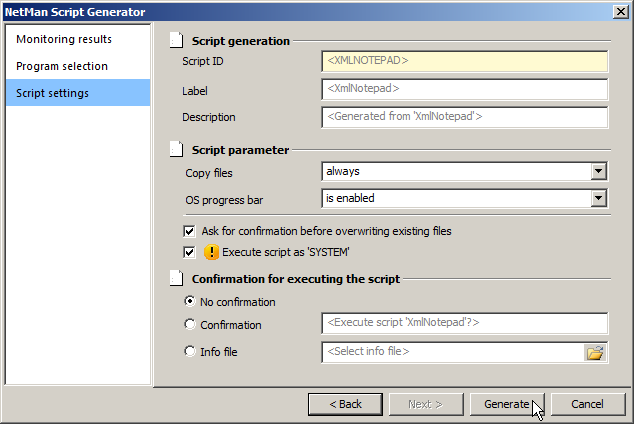The width and height of the screenshot is (634, 424).
Task: Select Script settings in sidebar
Action: 53,93
